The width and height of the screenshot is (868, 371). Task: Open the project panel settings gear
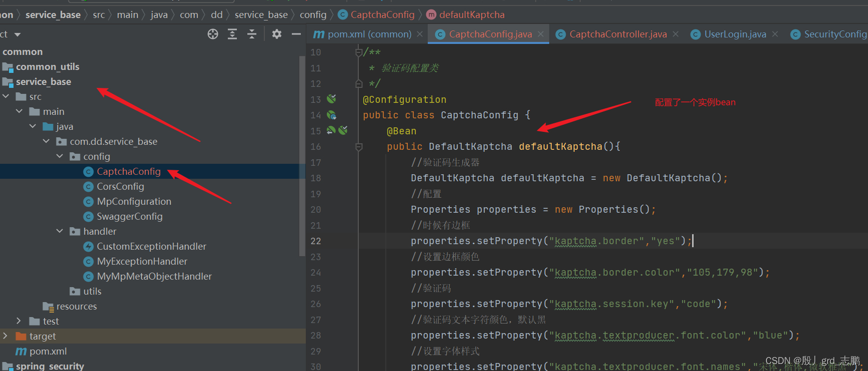coord(276,34)
